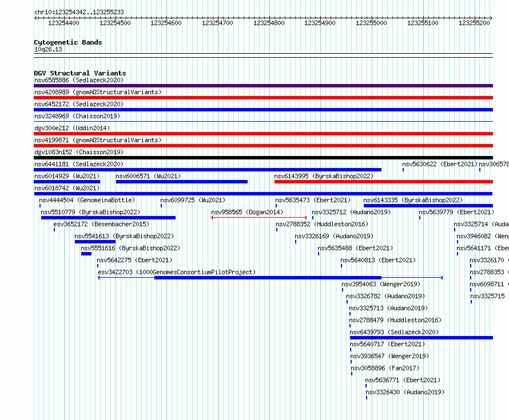
Task: Click ruler position 123255000
Action: click(371, 23)
